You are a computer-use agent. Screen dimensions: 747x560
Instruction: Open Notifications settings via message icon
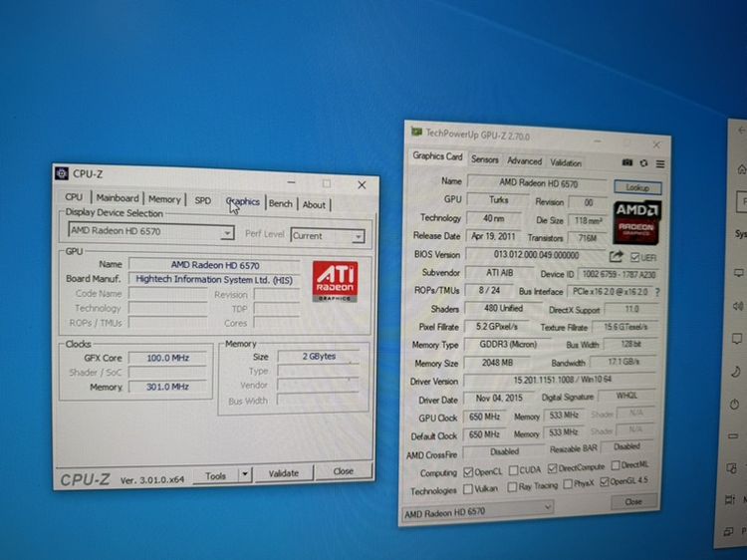(x=737, y=339)
